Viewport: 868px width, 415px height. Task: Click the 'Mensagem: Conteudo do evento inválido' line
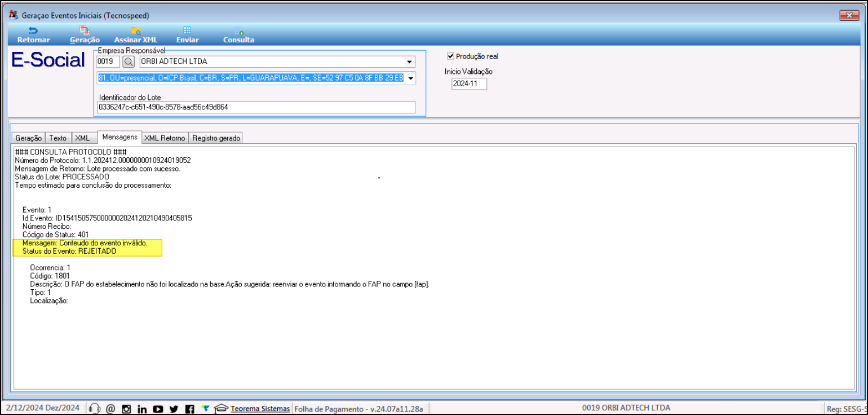(85, 243)
